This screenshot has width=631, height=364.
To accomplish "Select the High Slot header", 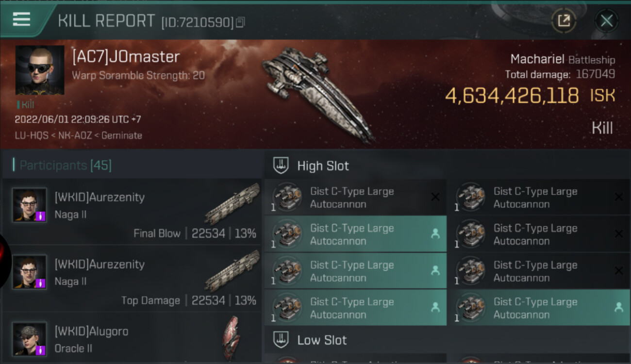I will tap(323, 166).
